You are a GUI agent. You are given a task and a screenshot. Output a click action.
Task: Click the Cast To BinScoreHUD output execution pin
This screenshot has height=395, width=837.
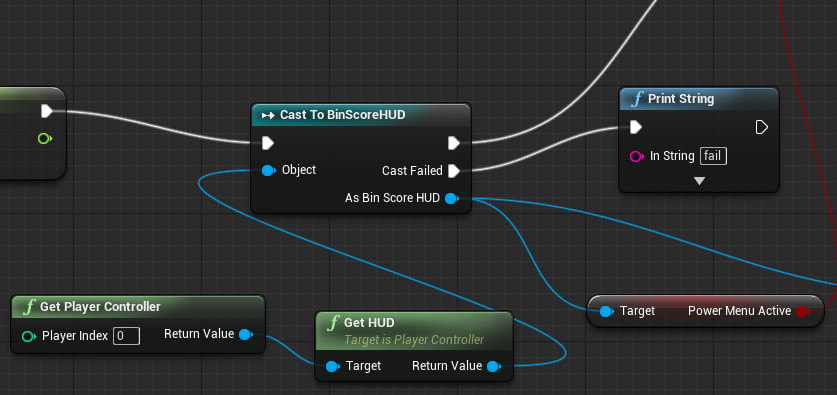pyautogui.click(x=454, y=143)
